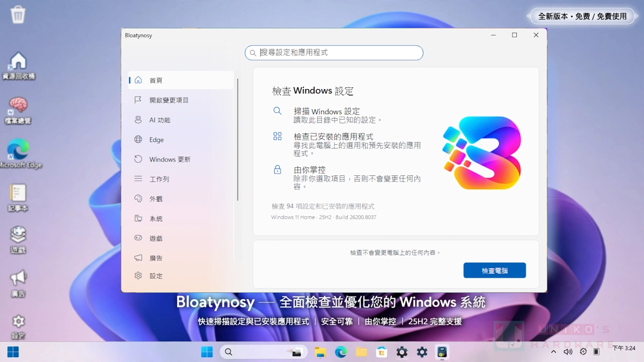The width and height of the screenshot is (644, 362).
Task: Open the 檔案總管 brain desktop icon
Action: coord(18,110)
